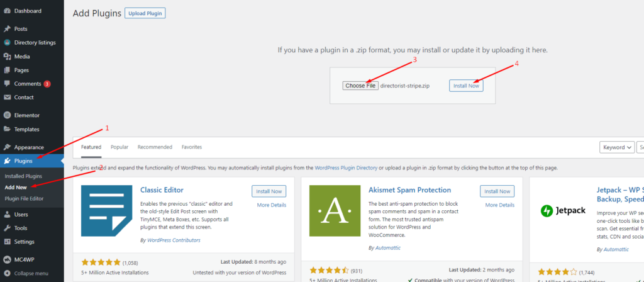Click the Add Plugins page heading
The width and height of the screenshot is (644, 282).
tap(97, 13)
